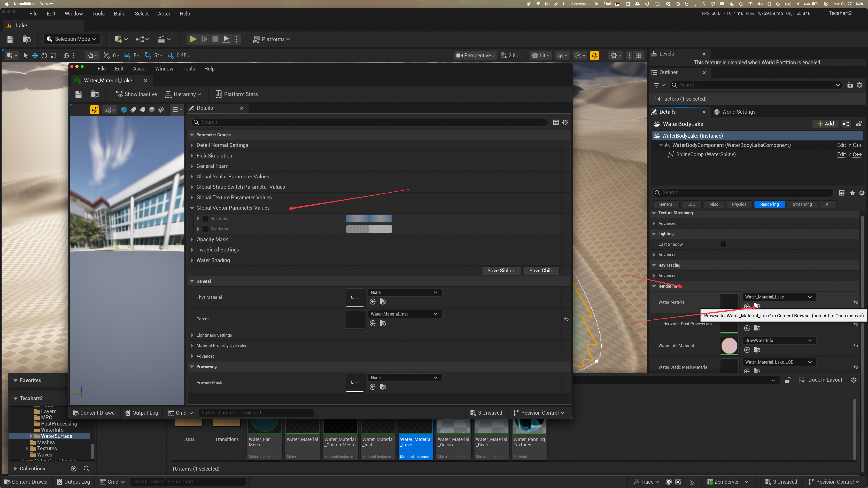Toggle the lock on the content browser
Image resolution: width=868 pixels, height=488 pixels.
[788, 380]
